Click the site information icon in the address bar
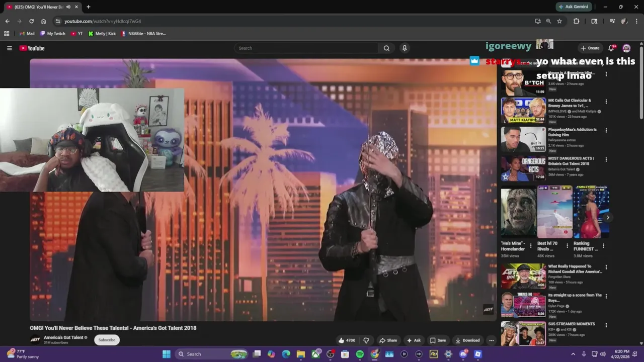 [58, 21]
